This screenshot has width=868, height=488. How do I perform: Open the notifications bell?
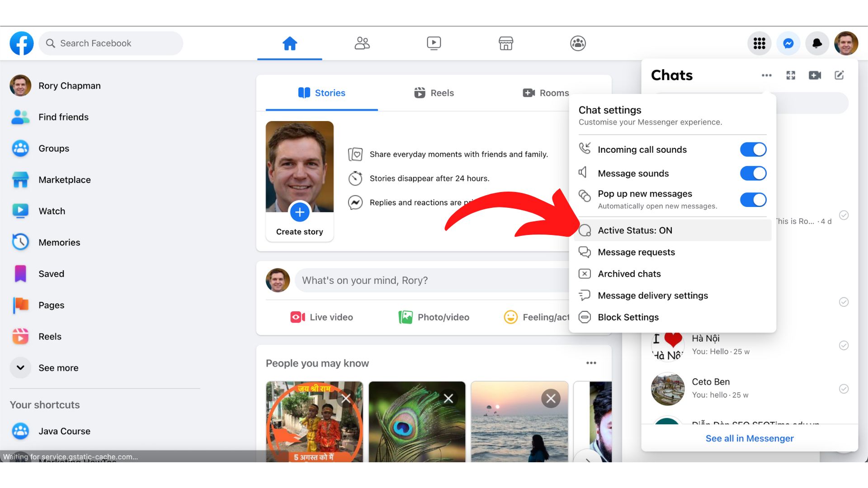coord(817,43)
